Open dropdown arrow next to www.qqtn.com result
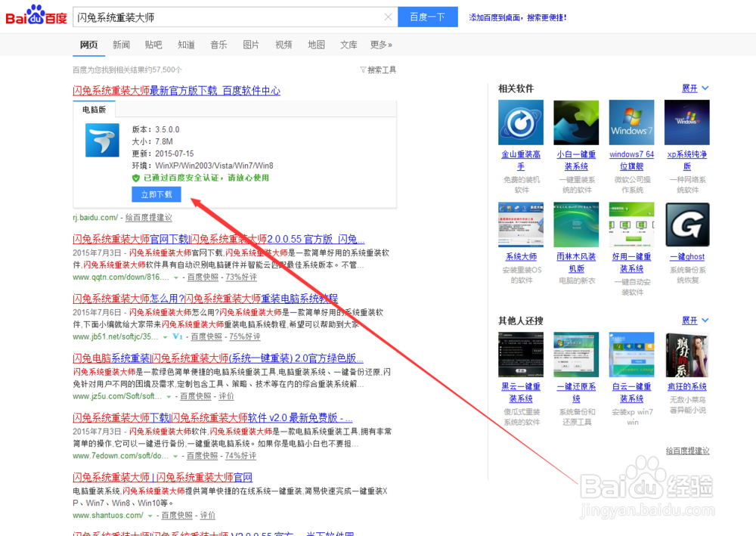Screen dimensions: 756x536 176,277
